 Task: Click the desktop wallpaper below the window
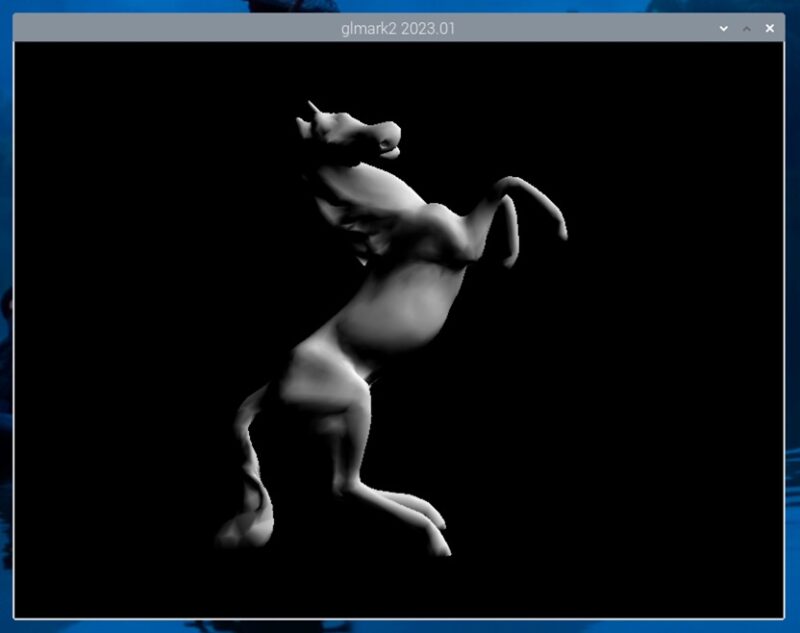[400, 626]
